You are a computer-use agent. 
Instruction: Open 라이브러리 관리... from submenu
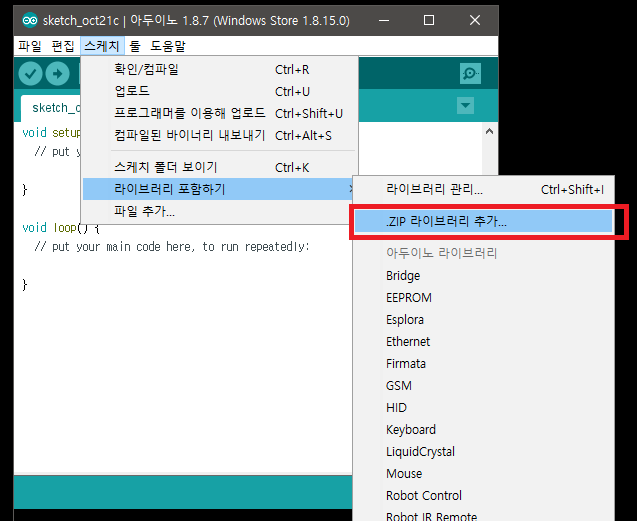pyautogui.click(x=483, y=189)
